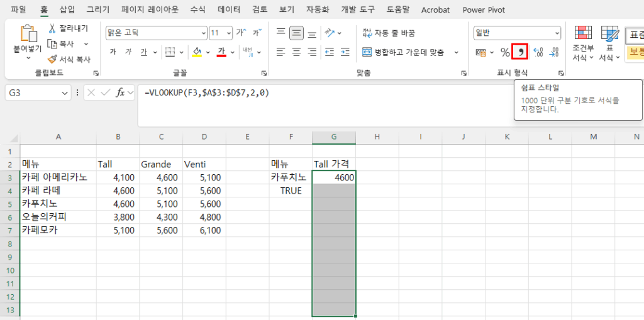Open Format as Table (표 서식)
Screen dimensions: 644x320
pyautogui.click(x=609, y=43)
